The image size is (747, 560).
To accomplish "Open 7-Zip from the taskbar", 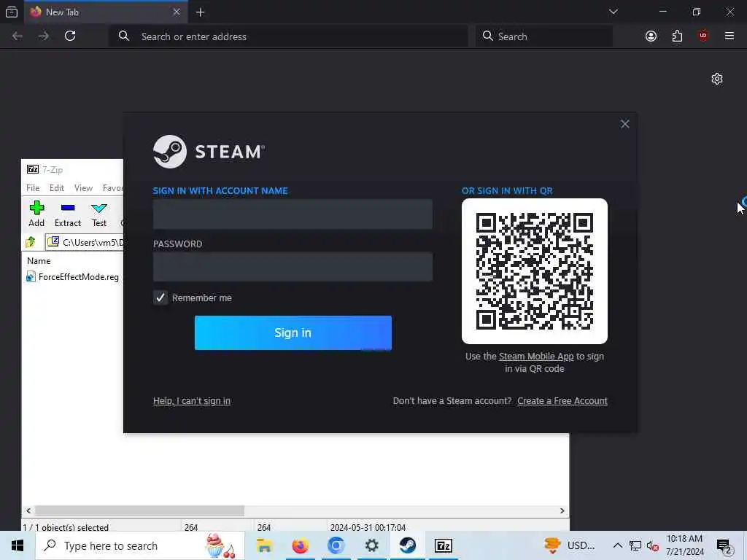I will point(443,545).
